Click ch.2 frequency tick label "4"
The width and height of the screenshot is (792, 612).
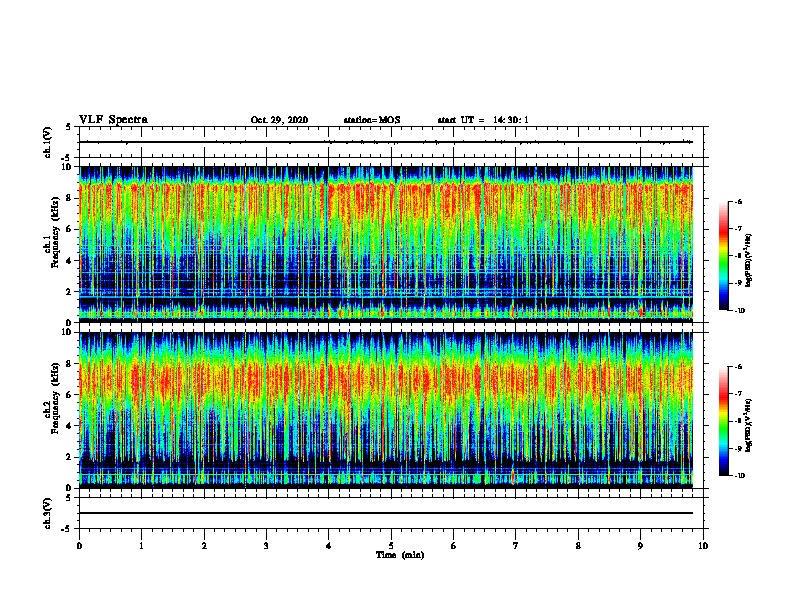[x=70, y=426]
